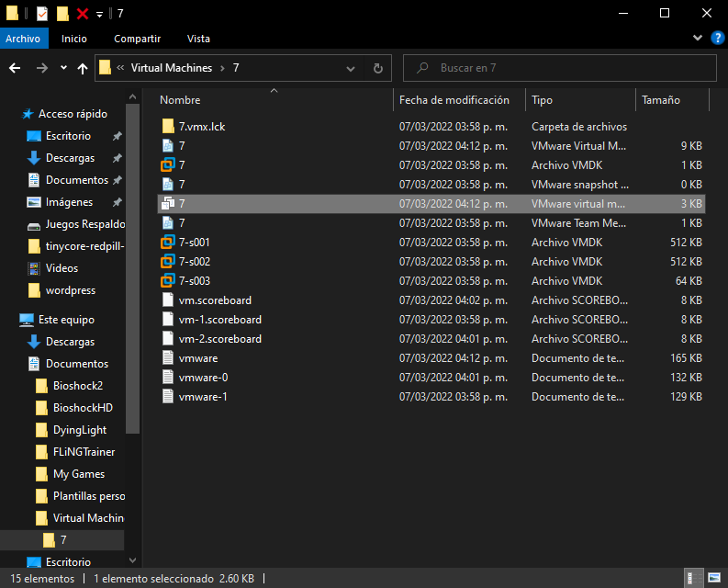Open pinned Documentos under Acceso rápido
Viewport: 728px width, 588px height.
tap(77, 180)
